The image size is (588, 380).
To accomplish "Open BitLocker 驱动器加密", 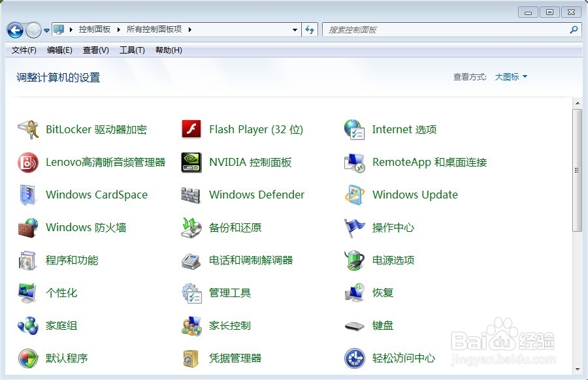I will click(x=88, y=129).
